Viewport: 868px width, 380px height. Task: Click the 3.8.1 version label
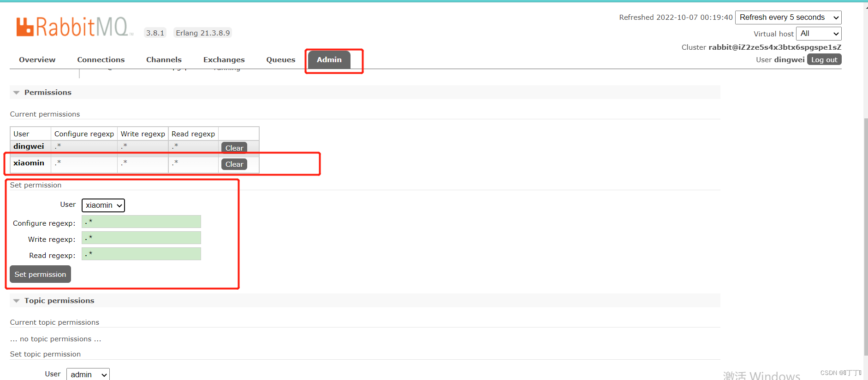click(155, 33)
